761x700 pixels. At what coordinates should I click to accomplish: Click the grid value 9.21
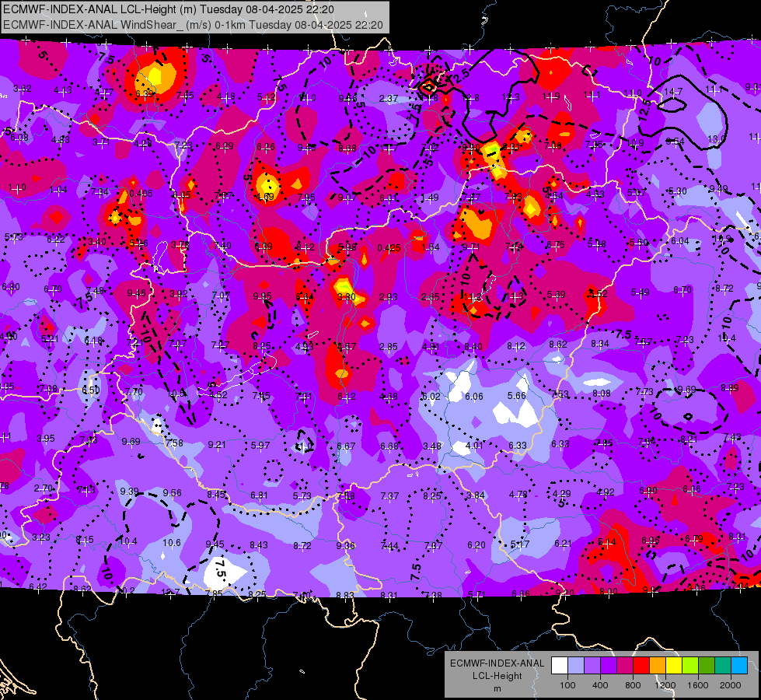217,444
